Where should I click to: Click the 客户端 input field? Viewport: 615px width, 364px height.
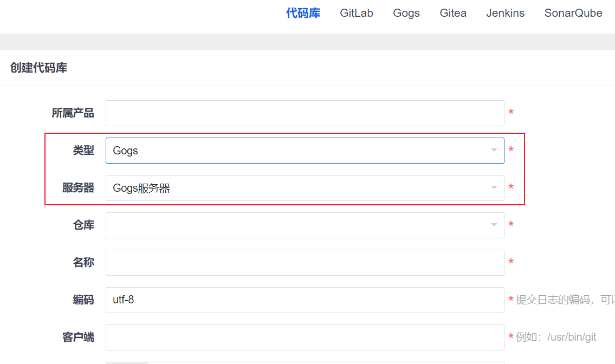tap(305, 337)
